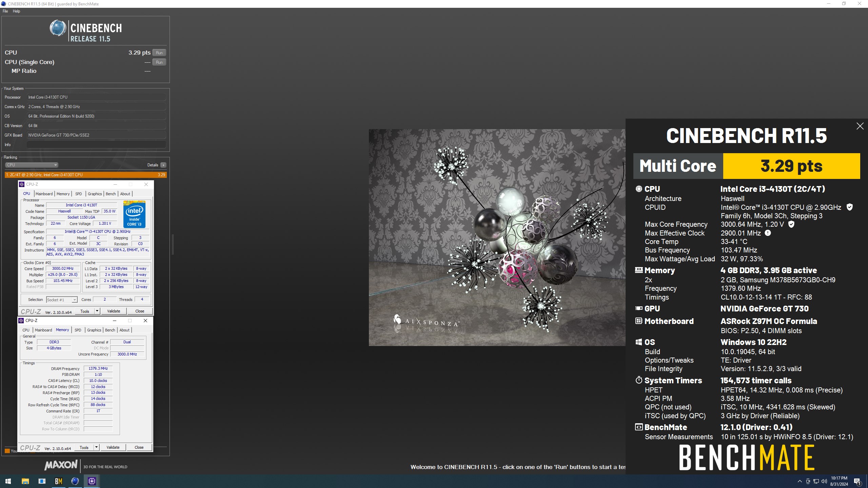
Task: Click Tools button in upper CPU-Z window
Action: [x=85, y=311]
